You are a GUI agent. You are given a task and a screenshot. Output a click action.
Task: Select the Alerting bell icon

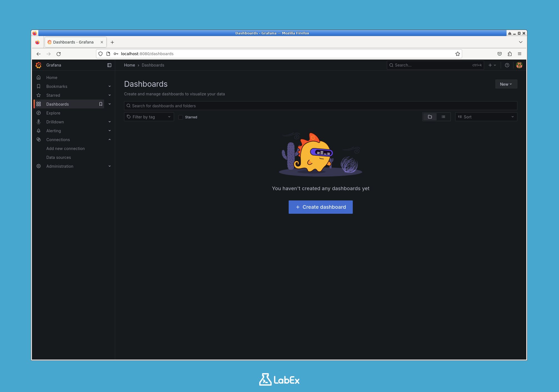pos(39,131)
